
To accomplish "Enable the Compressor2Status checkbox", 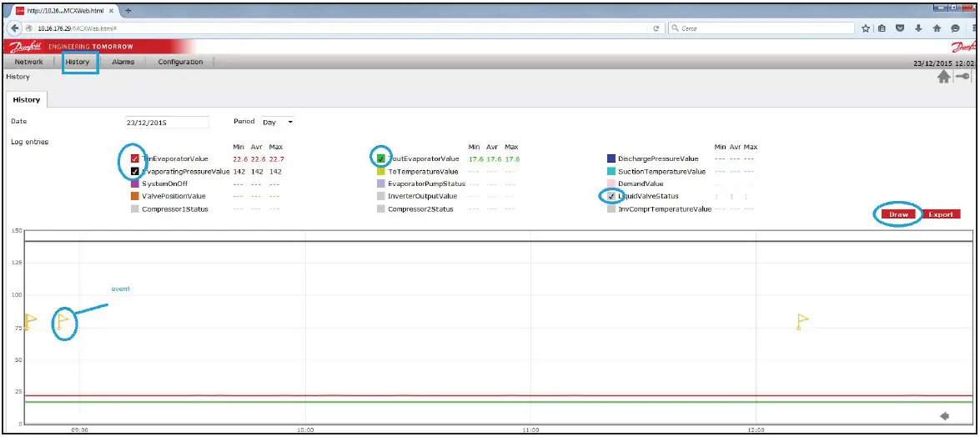I will [x=380, y=208].
